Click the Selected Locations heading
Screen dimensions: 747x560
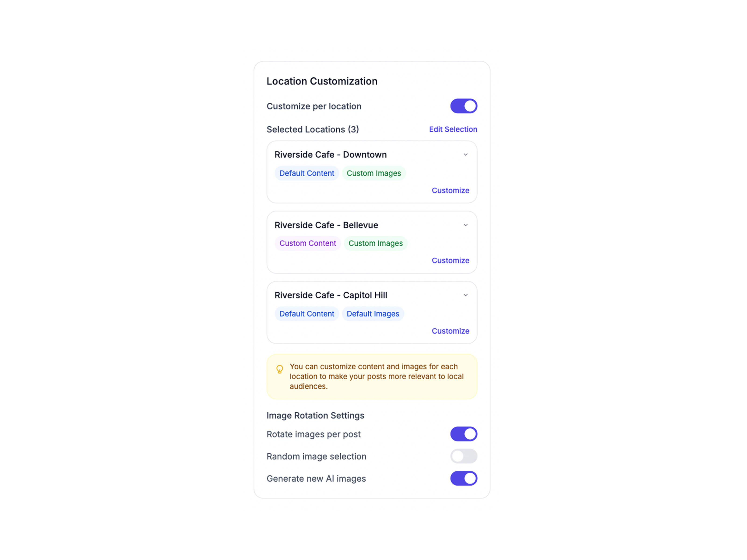[312, 129]
